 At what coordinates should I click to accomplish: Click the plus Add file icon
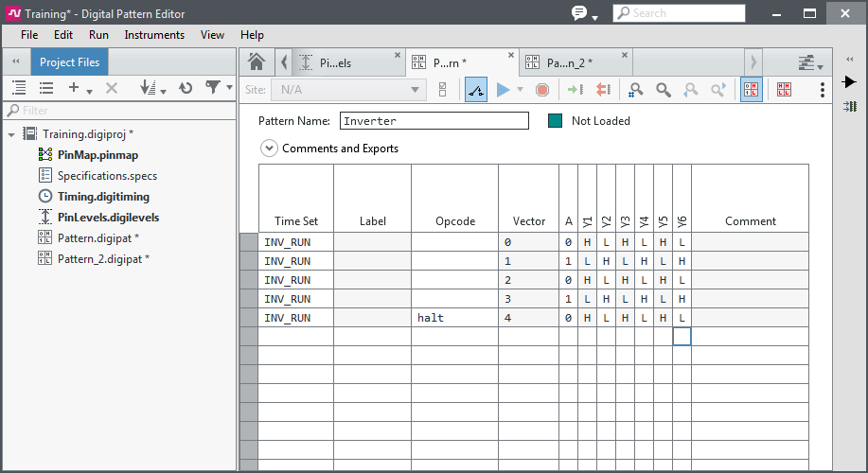(x=74, y=87)
